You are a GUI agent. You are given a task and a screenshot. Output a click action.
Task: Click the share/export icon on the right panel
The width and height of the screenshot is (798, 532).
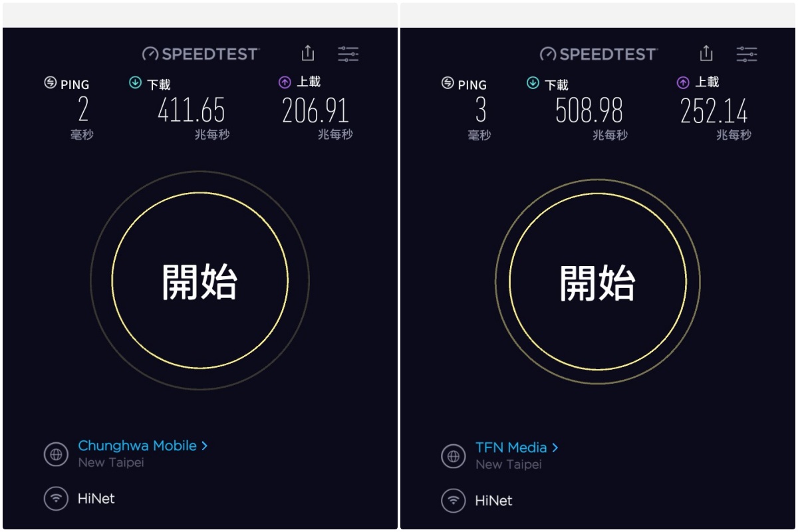click(x=706, y=53)
